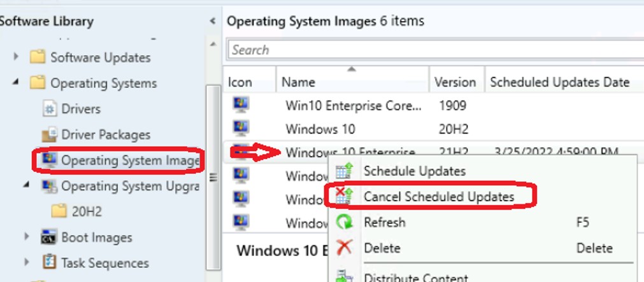Image resolution: width=644 pixels, height=282 pixels.
Task: Choose Distribute Content from context menu
Action: tap(416, 277)
